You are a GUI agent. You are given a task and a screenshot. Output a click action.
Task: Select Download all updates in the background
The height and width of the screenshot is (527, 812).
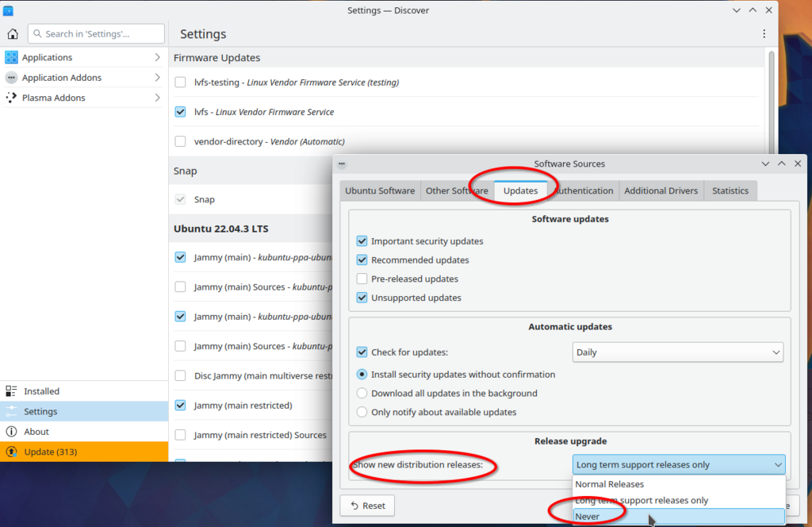(362, 393)
